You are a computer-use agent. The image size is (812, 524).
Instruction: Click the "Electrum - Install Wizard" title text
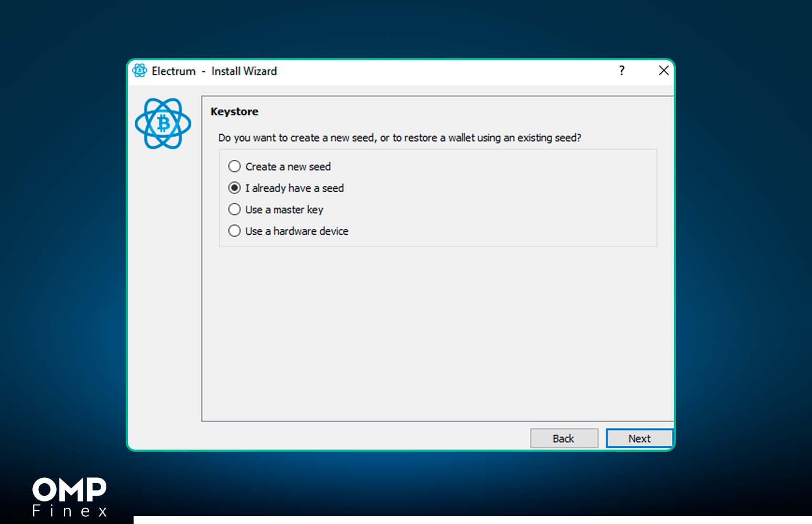click(x=214, y=71)
